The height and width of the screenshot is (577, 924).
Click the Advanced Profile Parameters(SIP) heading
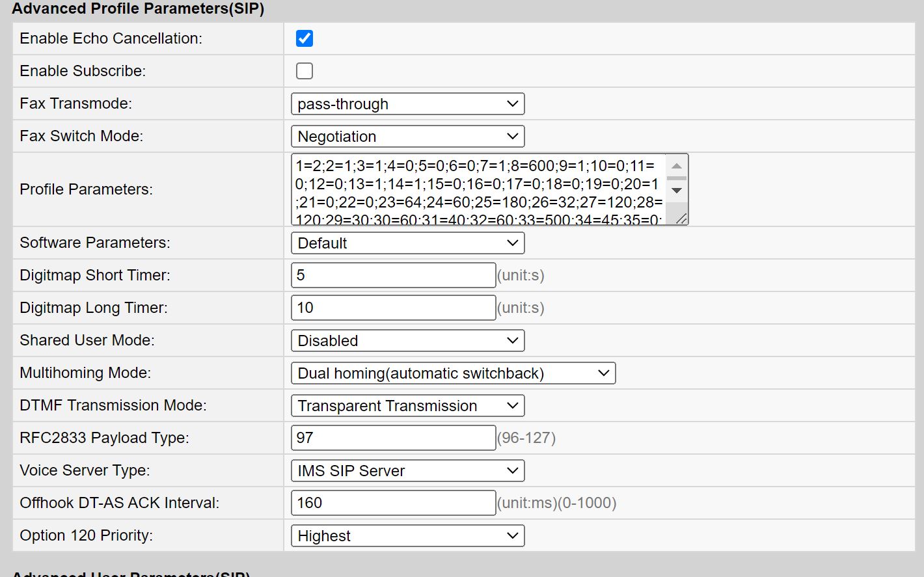pos(138,9)
